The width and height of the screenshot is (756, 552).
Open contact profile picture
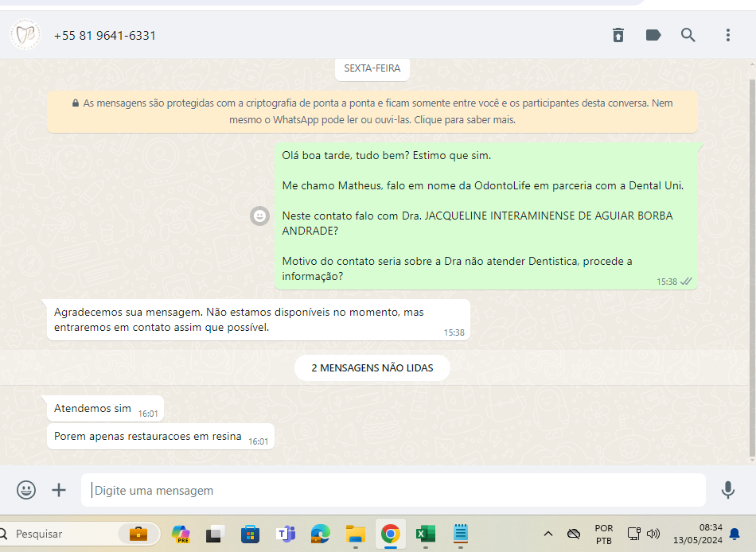pos(25,35)
